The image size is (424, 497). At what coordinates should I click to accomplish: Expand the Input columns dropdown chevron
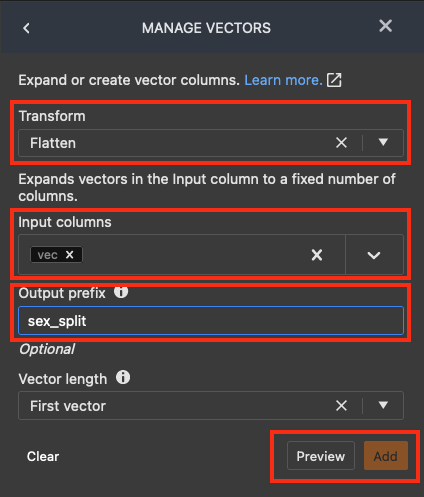[374, 255]
